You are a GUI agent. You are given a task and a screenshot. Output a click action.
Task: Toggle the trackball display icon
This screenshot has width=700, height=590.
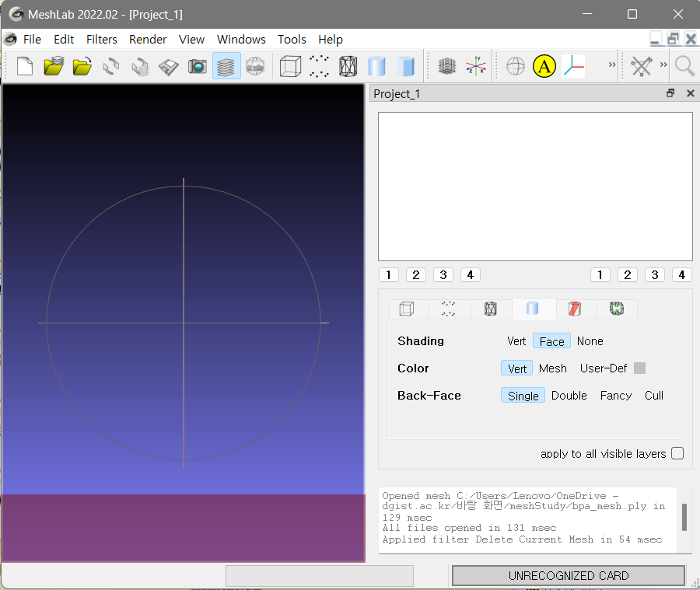[x=515, y=67]
